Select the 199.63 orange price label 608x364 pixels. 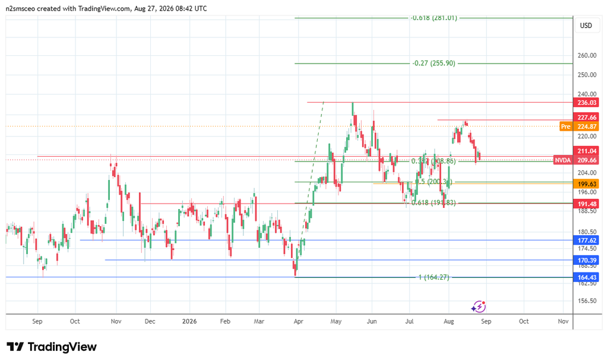(x=586, y=184)
